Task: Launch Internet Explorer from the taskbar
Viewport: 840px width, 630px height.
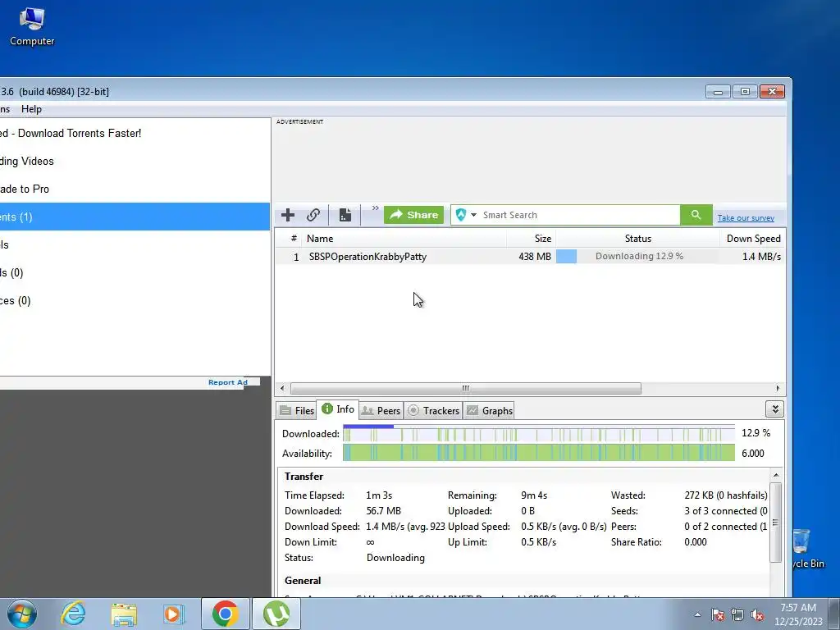Action: 73,614
